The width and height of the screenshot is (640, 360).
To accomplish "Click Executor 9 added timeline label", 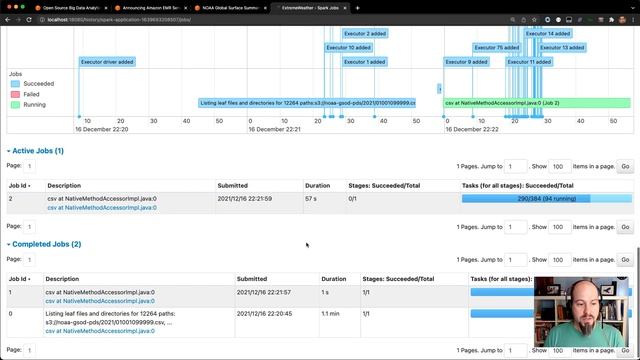I will click(467, 62).
